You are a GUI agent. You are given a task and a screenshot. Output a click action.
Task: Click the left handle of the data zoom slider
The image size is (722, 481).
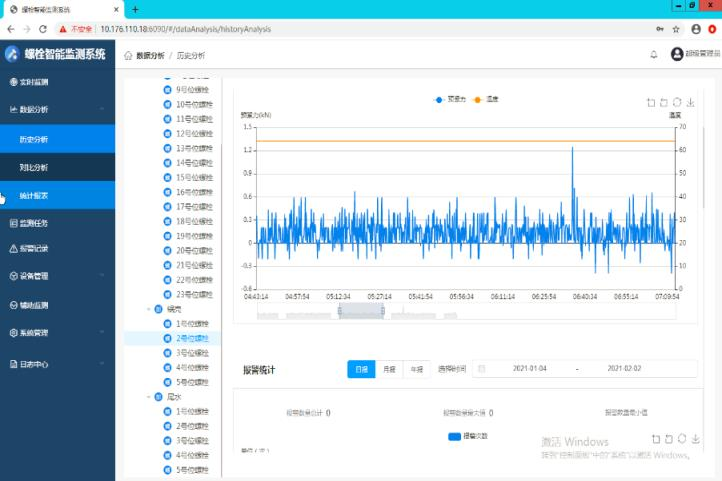(x=340, y=312)
